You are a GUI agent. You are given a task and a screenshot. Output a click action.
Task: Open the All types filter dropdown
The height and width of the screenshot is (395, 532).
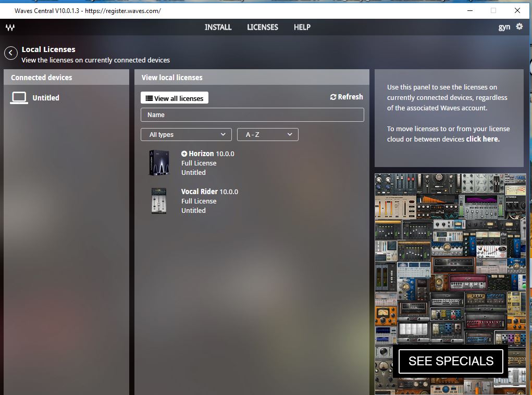186,135
